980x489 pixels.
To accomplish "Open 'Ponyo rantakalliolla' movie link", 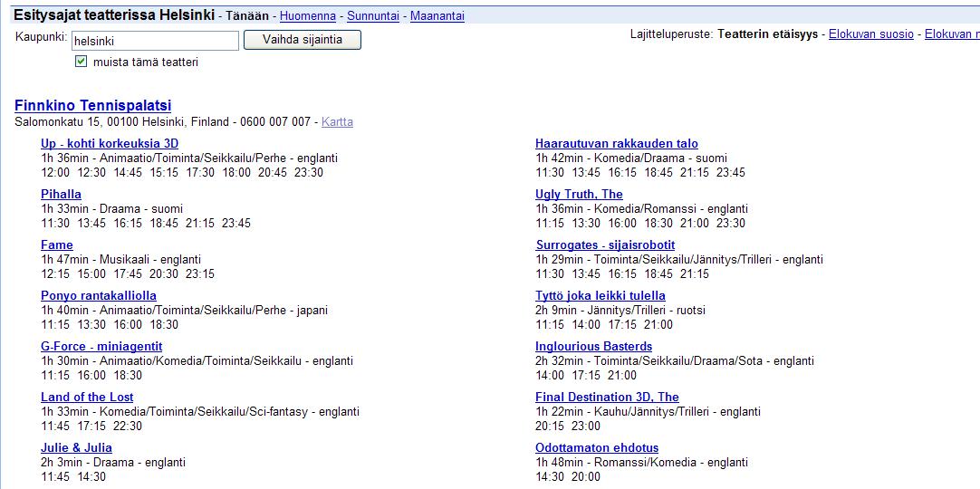I will coord(99,295).
